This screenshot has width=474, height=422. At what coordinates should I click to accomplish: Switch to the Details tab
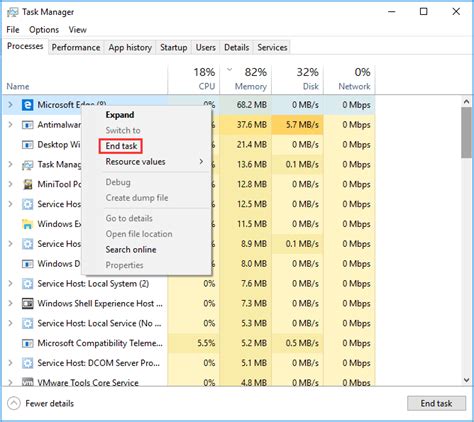[x=237, y=48]
